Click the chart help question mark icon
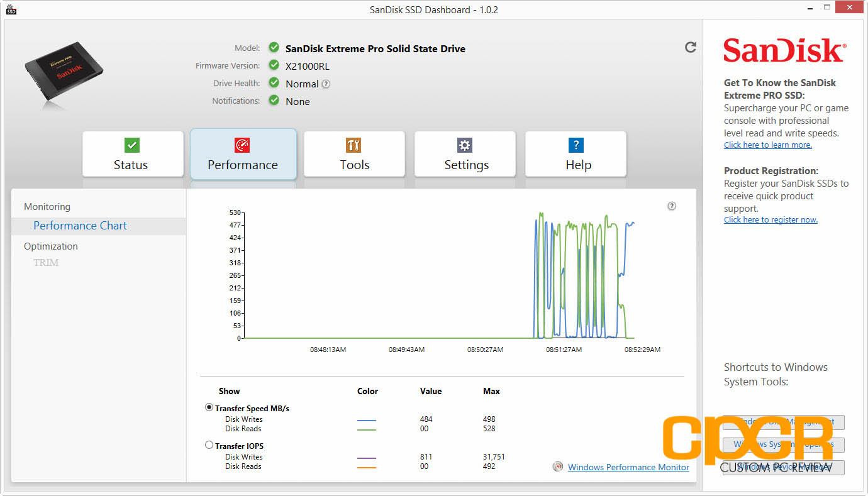Screen dimensions: 868x496 (672, 206)
